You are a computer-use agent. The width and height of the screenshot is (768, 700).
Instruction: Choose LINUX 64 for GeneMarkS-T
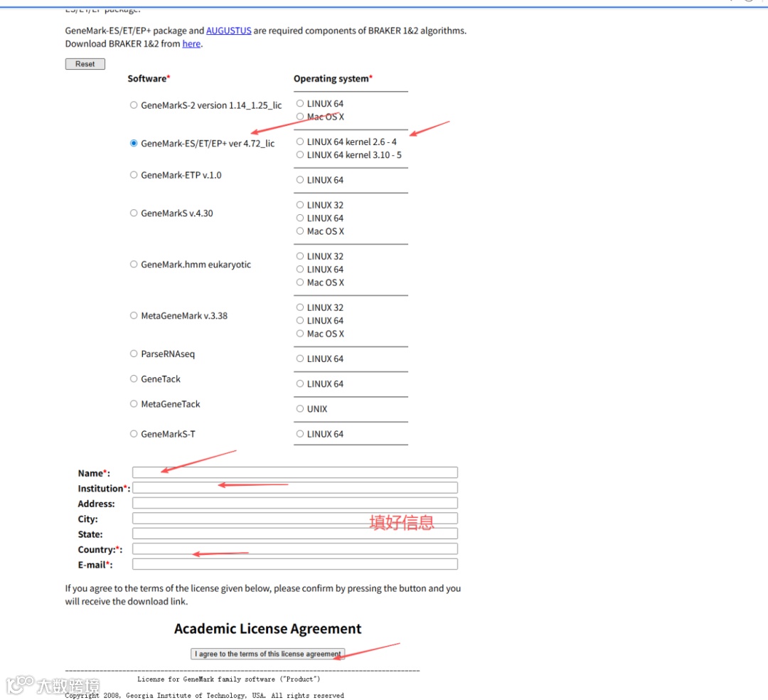tap(300, 433)
